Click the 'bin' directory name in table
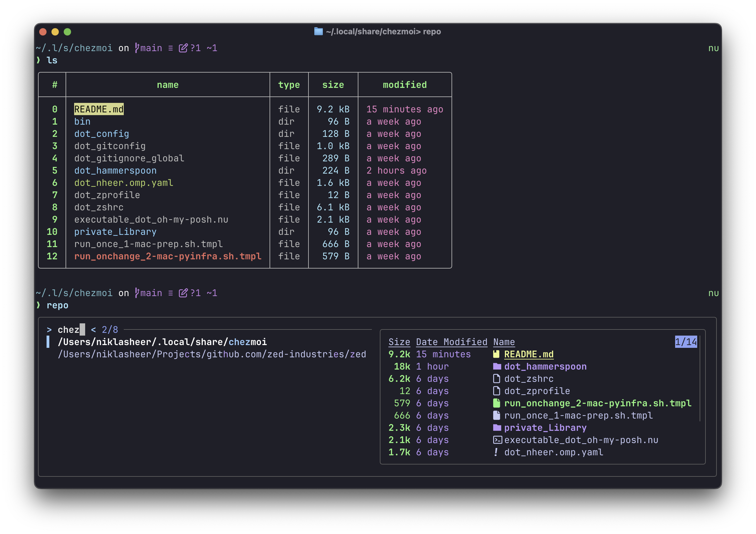The width and height of the screenshot is (756, 534). click(x=82, y=122)
